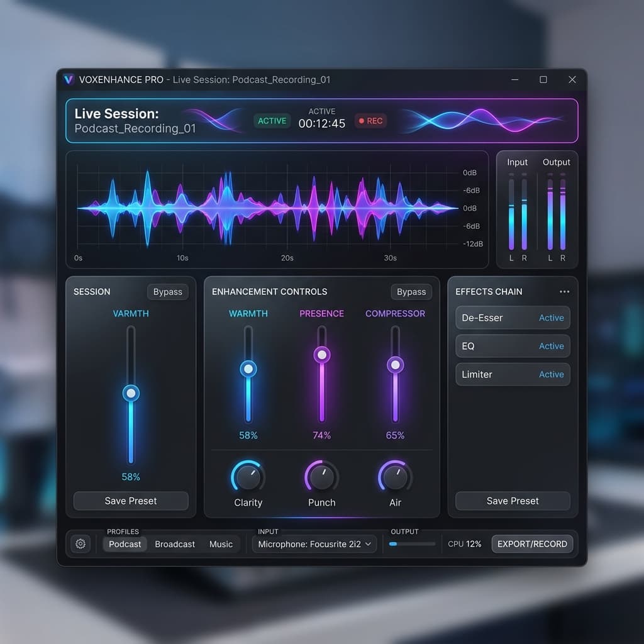Click the Podcast_Recording_01 session name in banner
644x644 pixels.
pos(135,128)
